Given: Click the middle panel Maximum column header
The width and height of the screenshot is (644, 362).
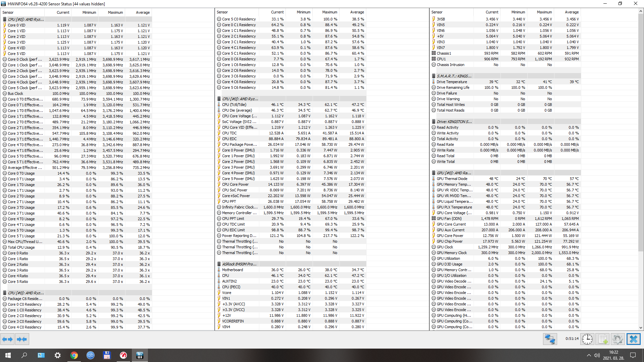Looking at the screenshot, I should click(x=326, y=12).
